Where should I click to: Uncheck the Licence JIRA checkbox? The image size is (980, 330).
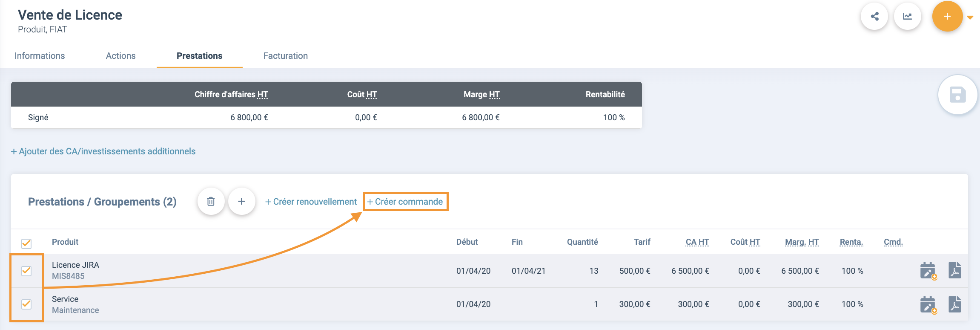(x=26, y=271)
